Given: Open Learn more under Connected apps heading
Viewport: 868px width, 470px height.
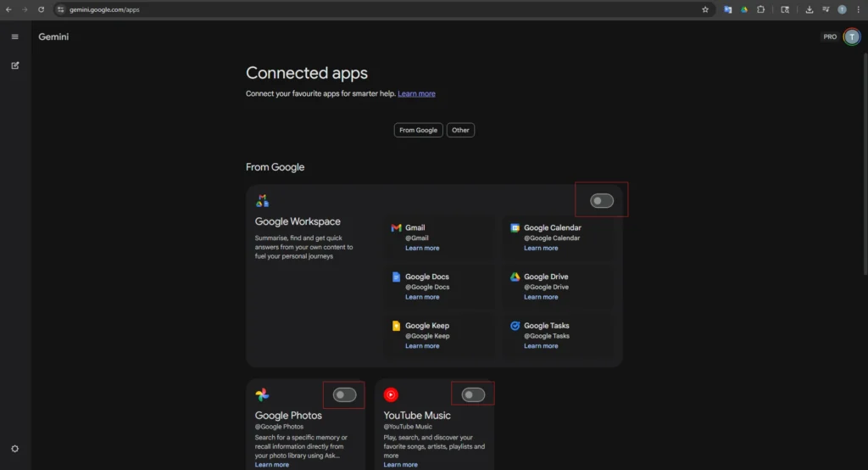Looking at the screenshot, I should click(416, 93).
